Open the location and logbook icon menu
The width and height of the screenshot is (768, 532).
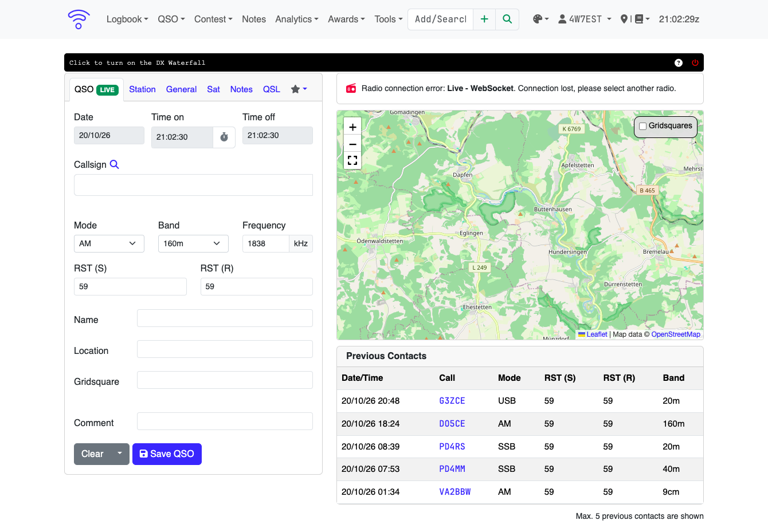click(x=635, y=19)
